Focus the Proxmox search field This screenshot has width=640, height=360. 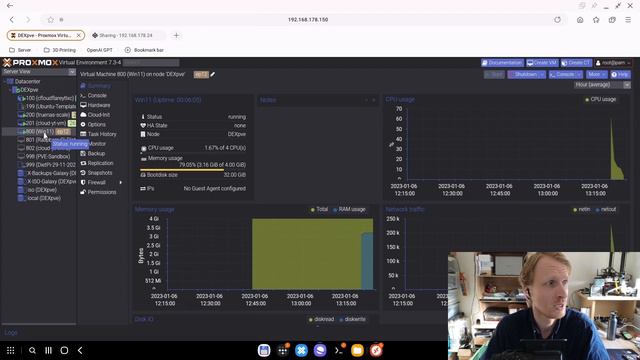coord(151,62)
